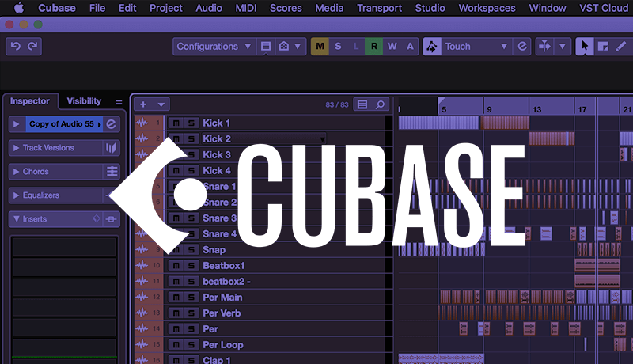Select the Kick 2 track name
This screenshot has width=633, height=364.
click(217, 138)
